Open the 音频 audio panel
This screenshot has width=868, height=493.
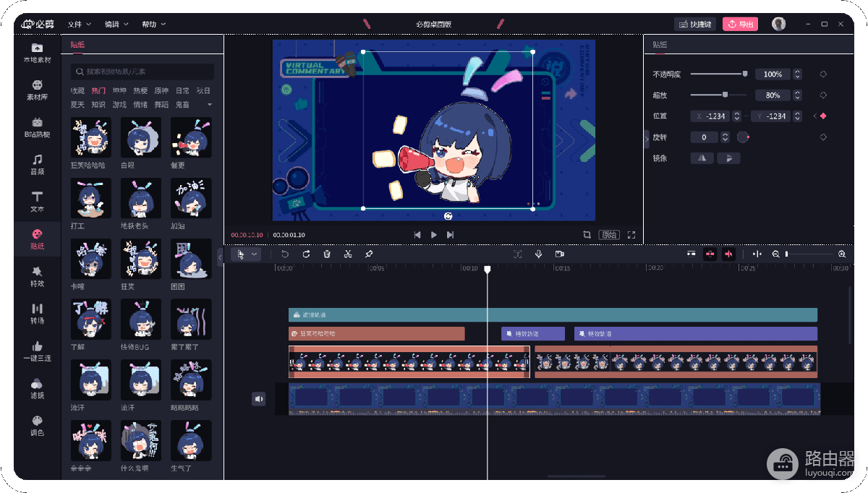(37, 165)
